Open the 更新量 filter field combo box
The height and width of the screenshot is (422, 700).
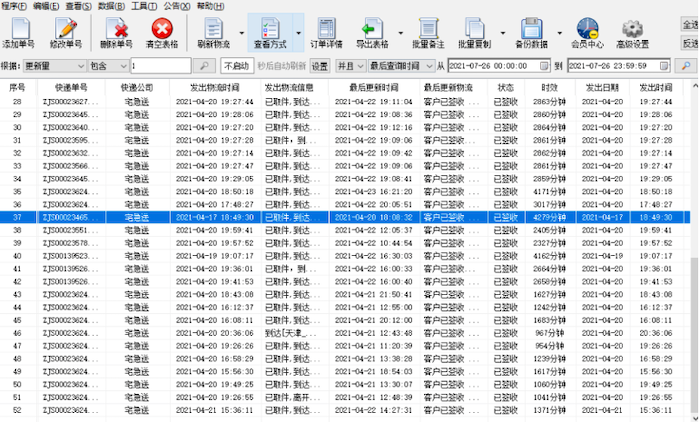54,66
